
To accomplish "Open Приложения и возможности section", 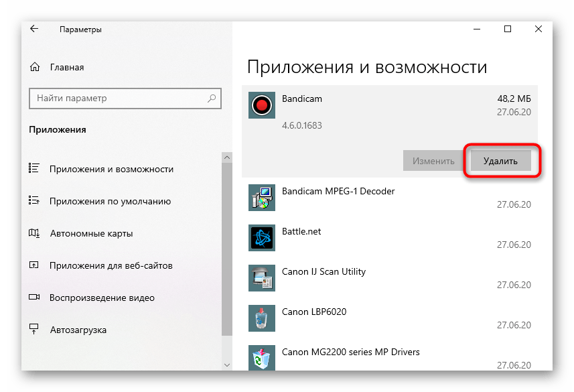I will tap(112, 170).
